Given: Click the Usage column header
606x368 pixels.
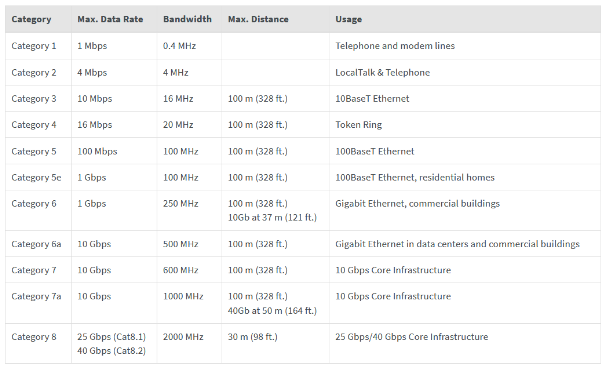Looking at the screenshot, I should click(348, 19).
